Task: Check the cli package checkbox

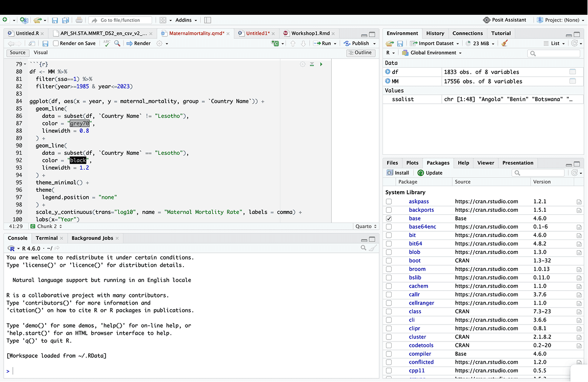Action: click(x=389, y=320)
